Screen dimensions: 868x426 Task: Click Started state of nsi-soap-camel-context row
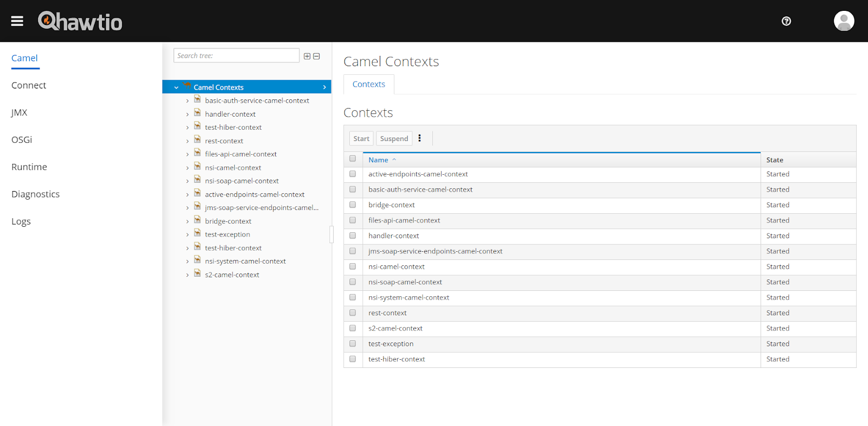coord(778,282)
